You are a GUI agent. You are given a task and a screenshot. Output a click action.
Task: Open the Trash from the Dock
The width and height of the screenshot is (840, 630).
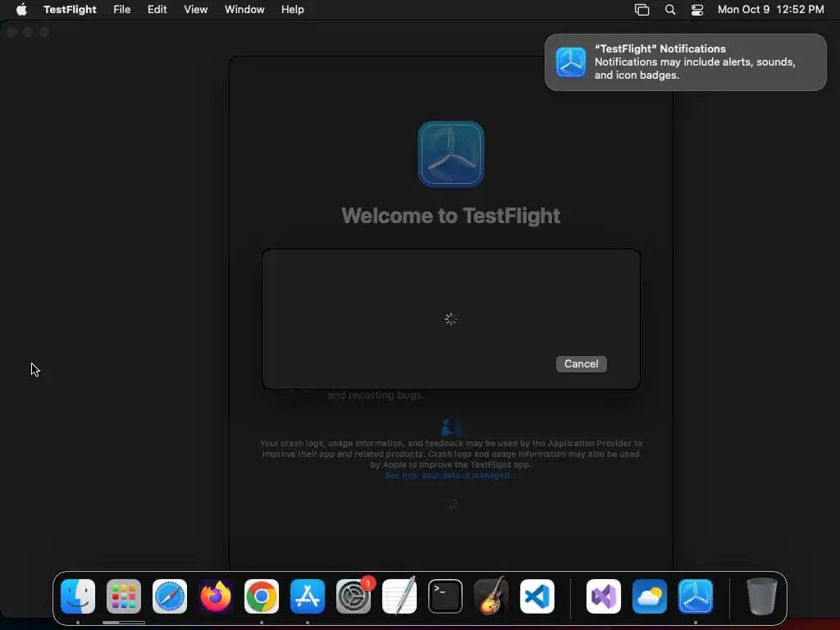pyautogui.click(x=761, y=596)
